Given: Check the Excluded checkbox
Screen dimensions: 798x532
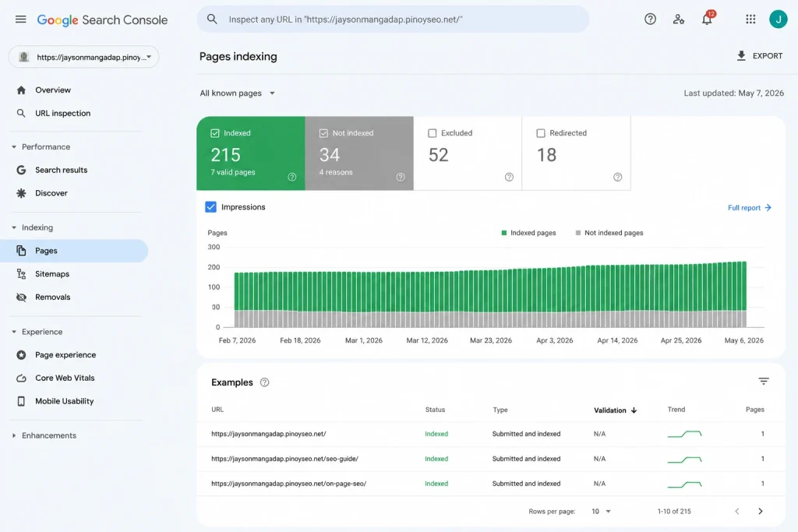Looking at the screenshot, I should [x=432, y=133].
